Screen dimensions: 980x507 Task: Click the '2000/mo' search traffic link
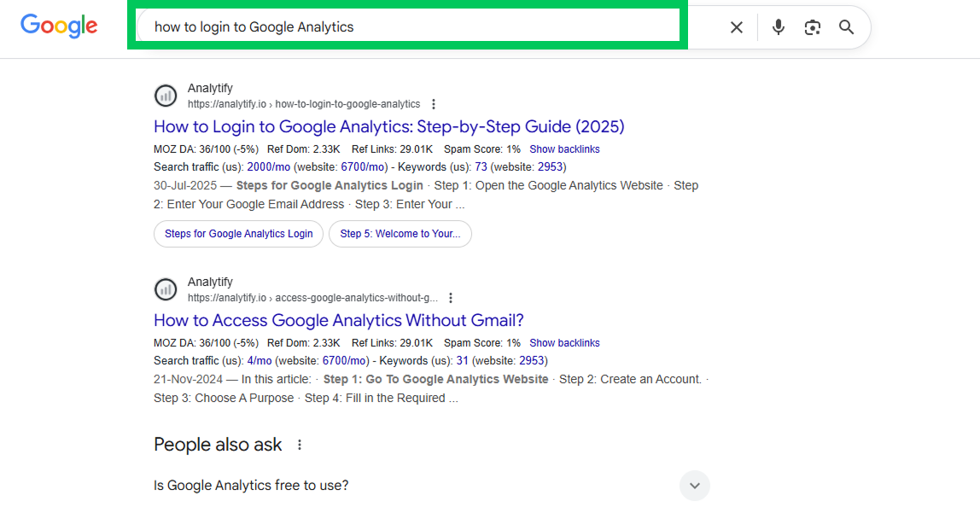267,166
